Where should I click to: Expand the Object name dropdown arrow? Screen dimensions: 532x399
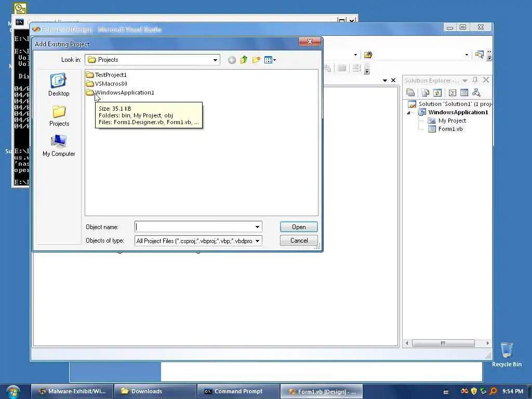point(258,227)
